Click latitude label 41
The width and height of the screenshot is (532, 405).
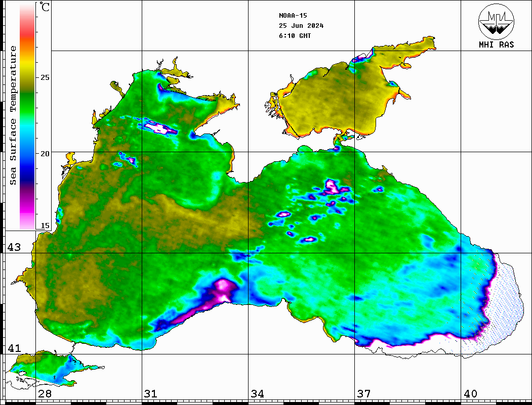tap(14, 348)
